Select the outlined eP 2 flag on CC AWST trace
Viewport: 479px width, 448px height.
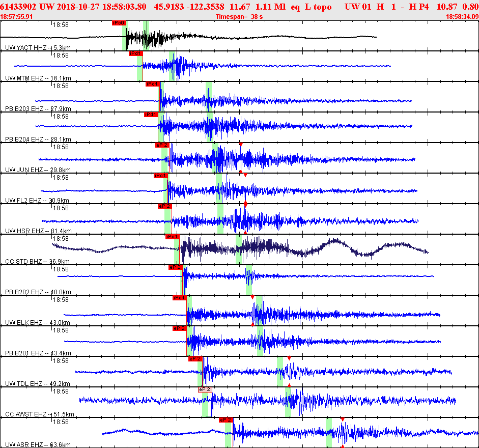pos(205,389)
